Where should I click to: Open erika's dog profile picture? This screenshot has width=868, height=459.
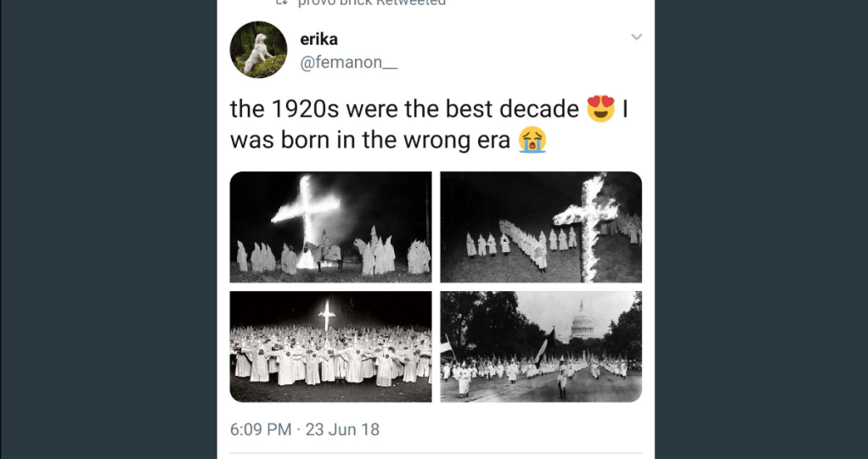point(258,50)
